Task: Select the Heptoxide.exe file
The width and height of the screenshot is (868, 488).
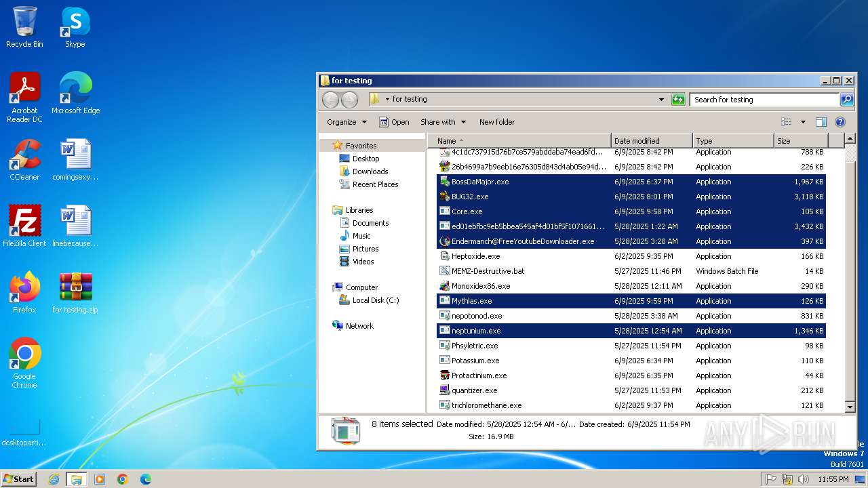Action: [631, 256]
